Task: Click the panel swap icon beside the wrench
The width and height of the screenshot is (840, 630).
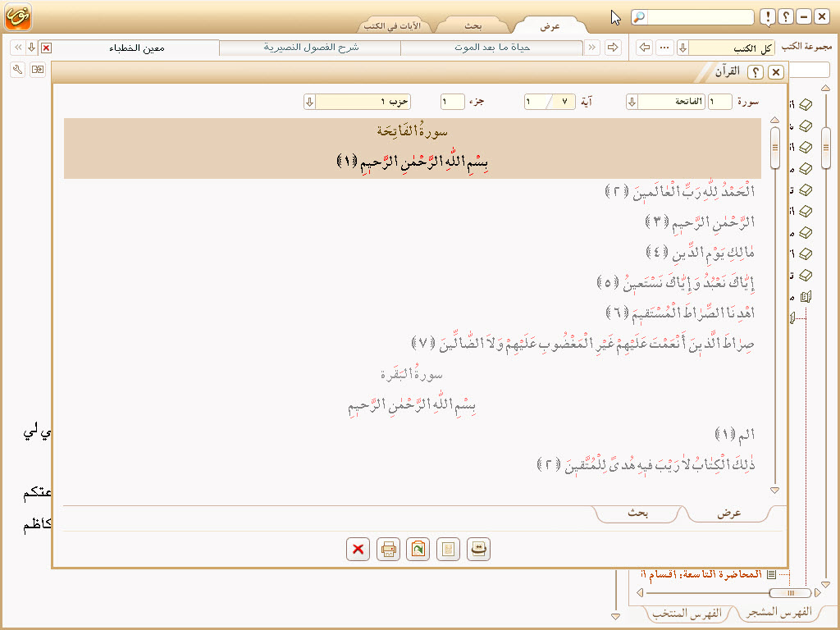Action: pos(38,70)
